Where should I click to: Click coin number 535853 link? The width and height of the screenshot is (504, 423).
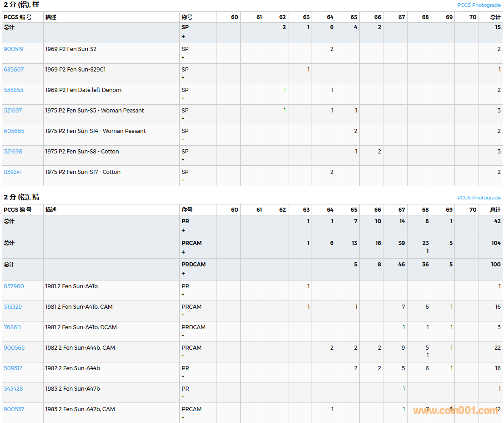click(x=14, y=90)
